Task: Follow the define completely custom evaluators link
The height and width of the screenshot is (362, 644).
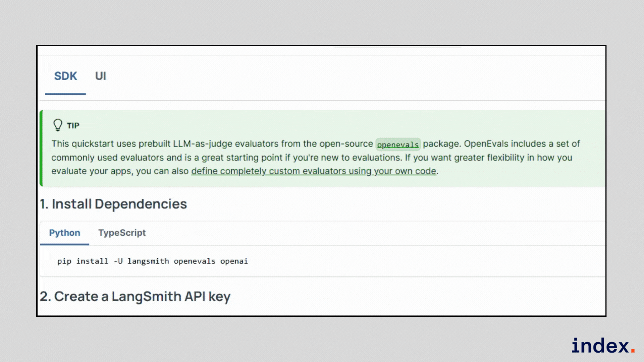Action: click(314, 171)
